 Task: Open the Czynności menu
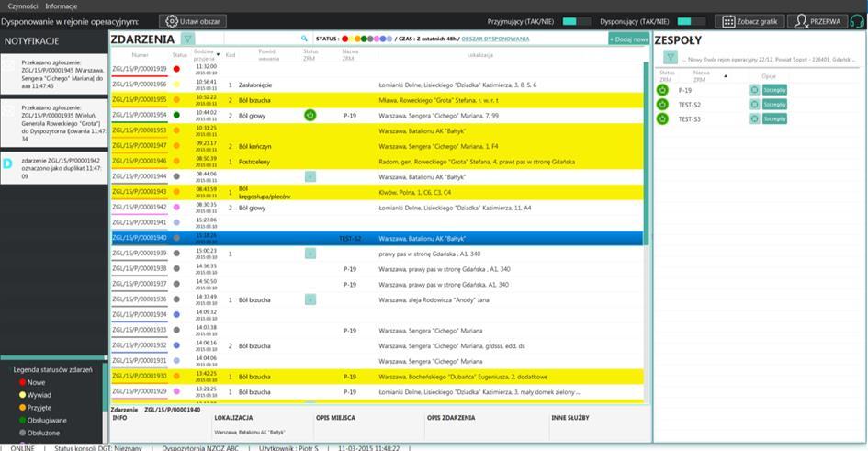(x=23, y=6)
